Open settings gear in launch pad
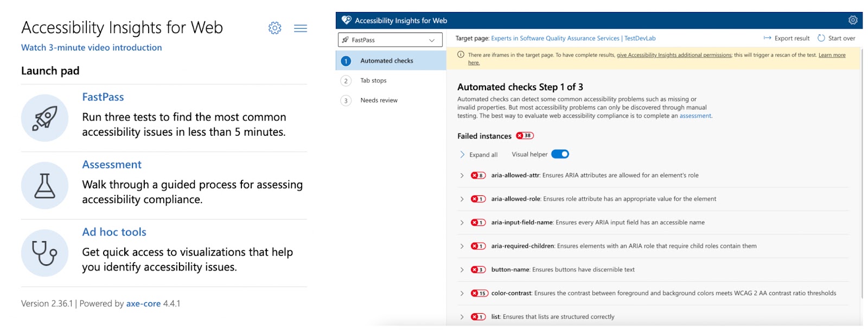Screen dimensions: 868x336 pos(275,28)
